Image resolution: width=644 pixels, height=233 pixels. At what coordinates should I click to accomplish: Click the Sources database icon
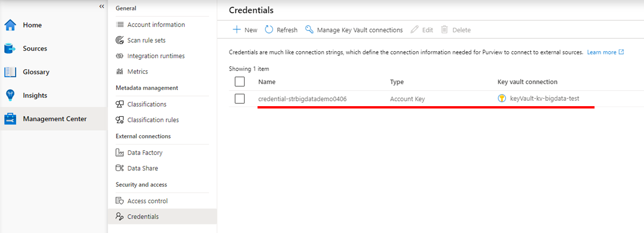point(10,48)
